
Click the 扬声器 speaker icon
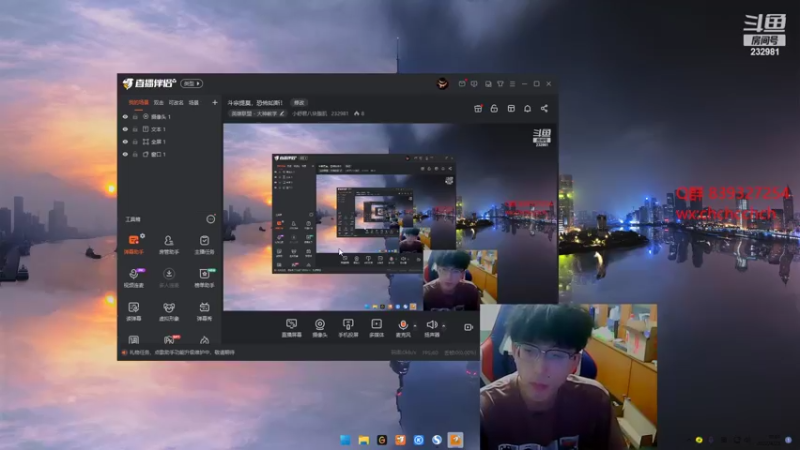coord(432,324)
